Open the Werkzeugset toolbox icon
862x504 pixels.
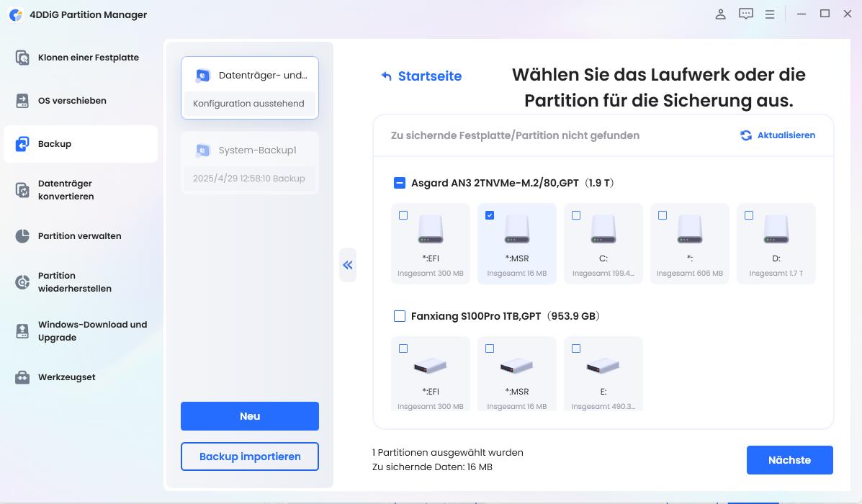(x=22, y=377)
